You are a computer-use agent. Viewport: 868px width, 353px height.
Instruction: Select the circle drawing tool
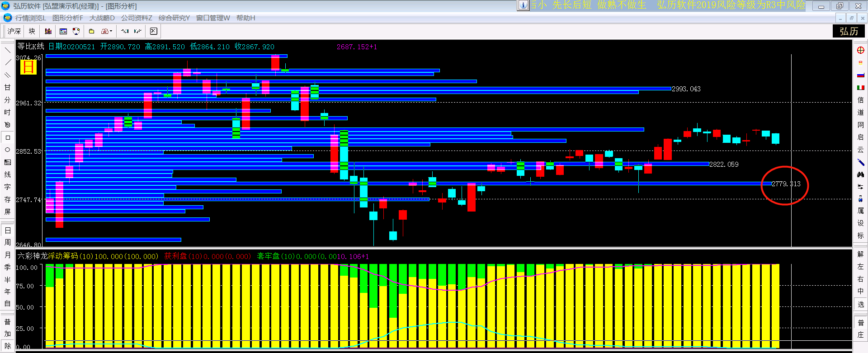coord(8,150)
